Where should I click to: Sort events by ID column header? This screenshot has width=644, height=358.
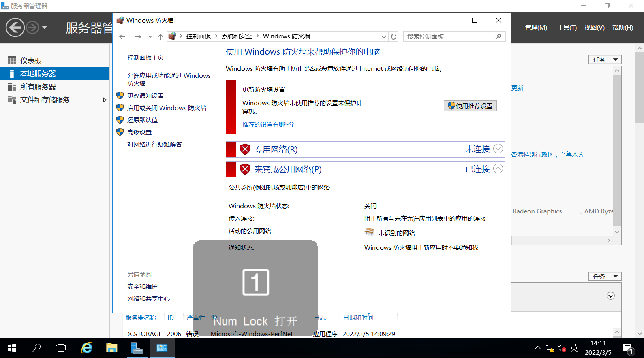[171, 318]
